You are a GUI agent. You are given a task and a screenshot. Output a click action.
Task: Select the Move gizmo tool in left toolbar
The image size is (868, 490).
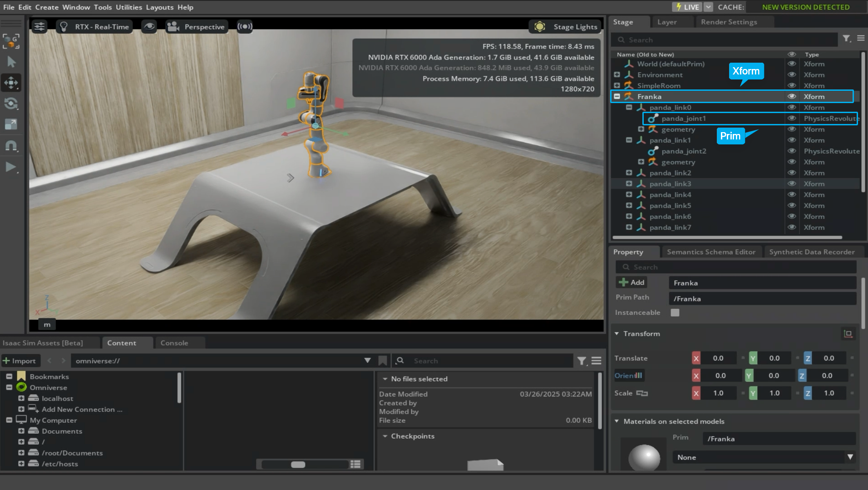(x=11, y=83)
